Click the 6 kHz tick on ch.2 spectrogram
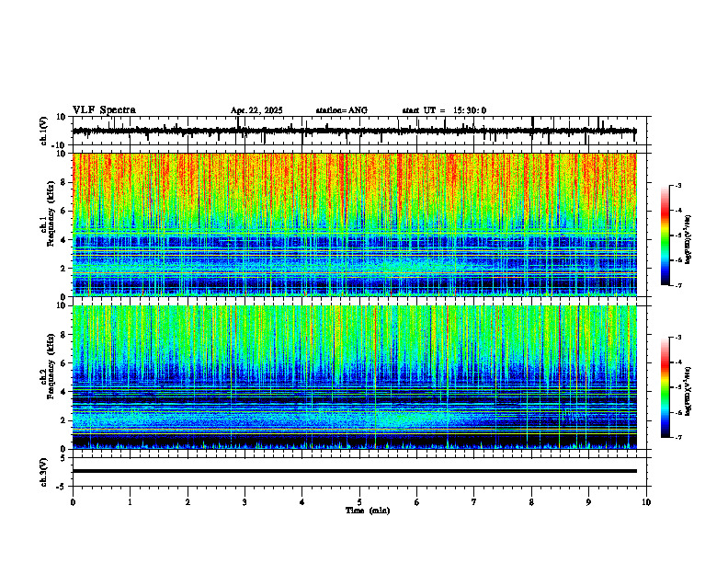 (x=64, y=363)
